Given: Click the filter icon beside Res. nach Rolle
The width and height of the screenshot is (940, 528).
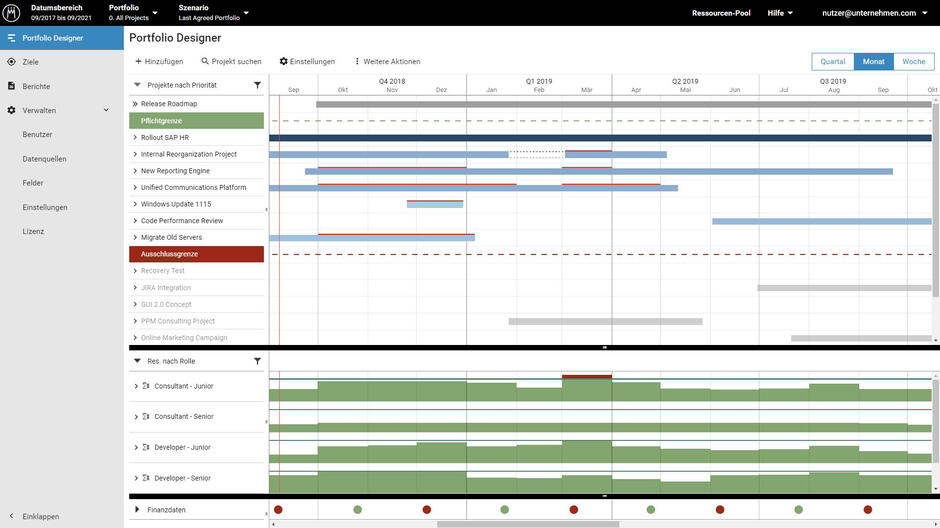Looking at the screenshot, I should (257, 360).
